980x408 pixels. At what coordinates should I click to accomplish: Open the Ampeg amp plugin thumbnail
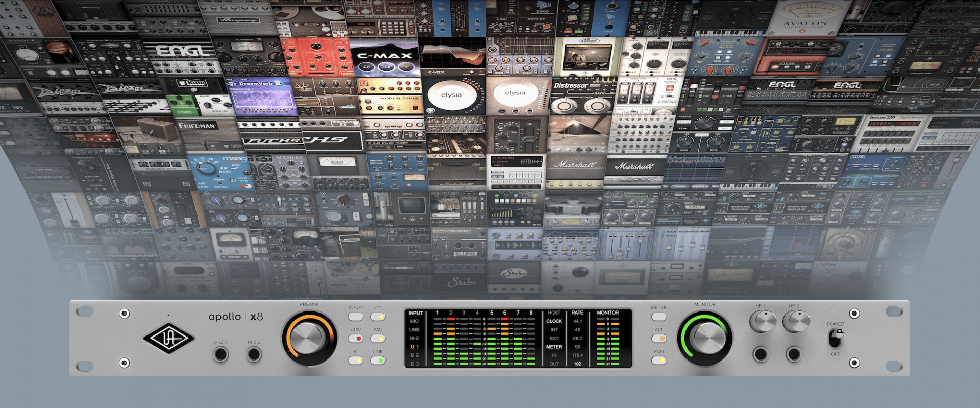(x=239, y=18)
